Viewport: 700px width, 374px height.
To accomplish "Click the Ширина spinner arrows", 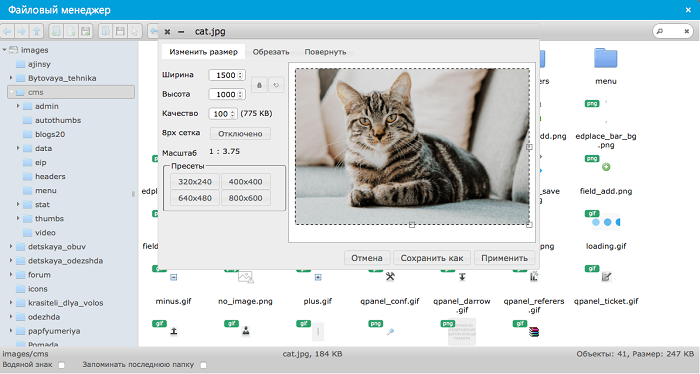I will [240, 75].
